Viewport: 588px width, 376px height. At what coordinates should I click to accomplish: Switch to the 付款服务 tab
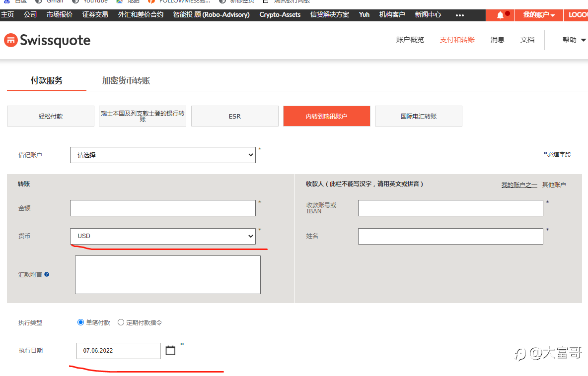pos(47,80)
